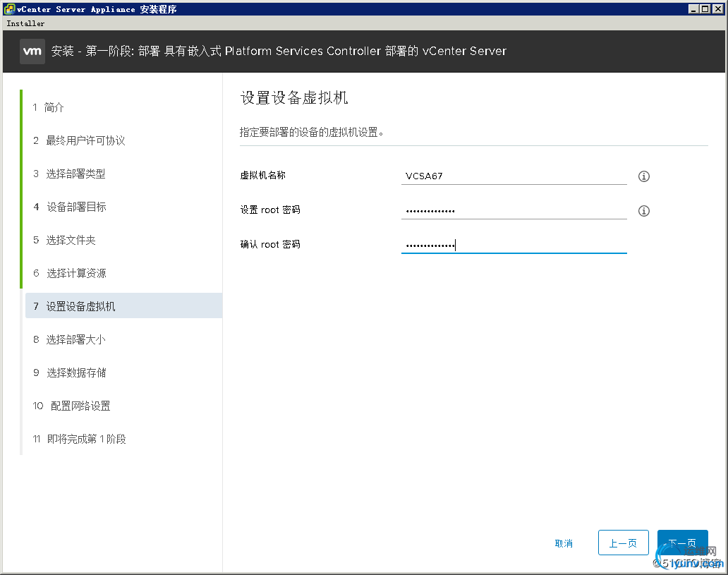Click the 确认 root 密码 label
This screenshot has width=728, height=575.
tap(270, 244)
